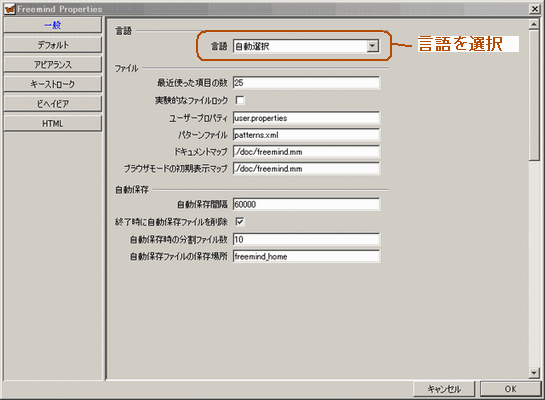Screen dimensions: 545x400
Task: Focus the 最近使った項目の数 field containing 25
Action: click(x=306, y=83)
